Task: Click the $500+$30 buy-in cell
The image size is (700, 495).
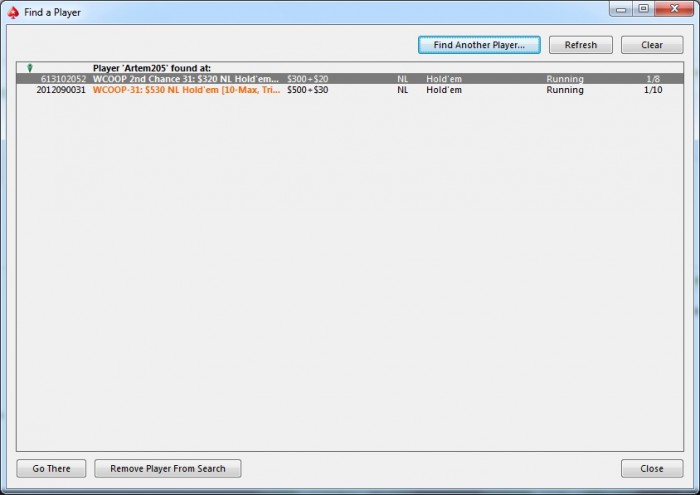Action: click(308, 90)
